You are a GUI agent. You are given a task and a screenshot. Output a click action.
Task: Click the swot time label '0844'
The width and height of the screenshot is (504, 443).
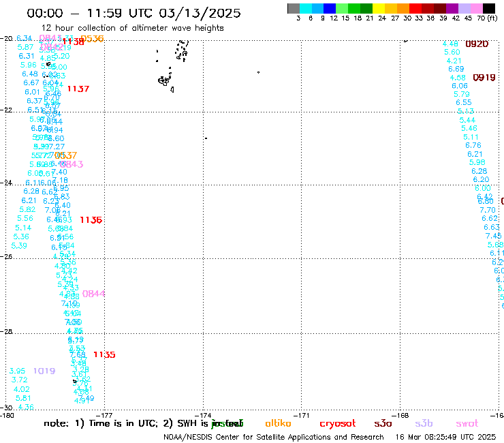tap(93, 294)
